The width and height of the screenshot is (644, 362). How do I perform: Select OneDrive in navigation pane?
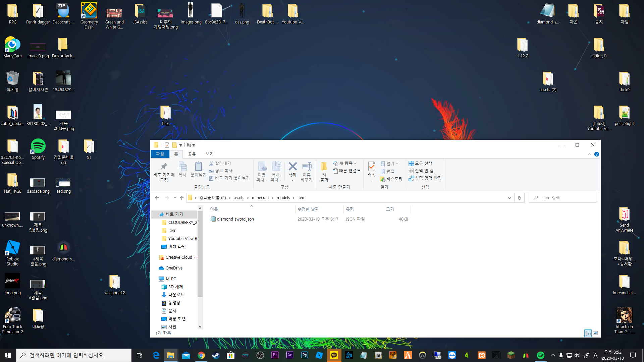pos(170,268)
